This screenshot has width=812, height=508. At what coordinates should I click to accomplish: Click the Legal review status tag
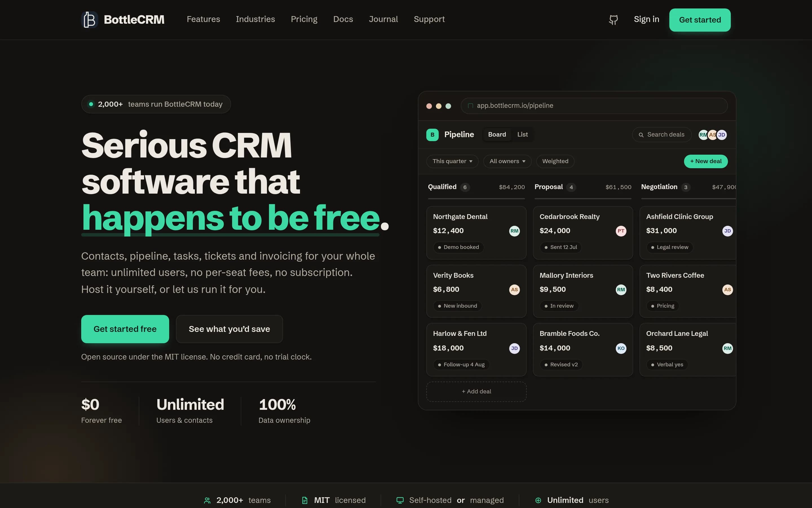click(x=669, y=247)
